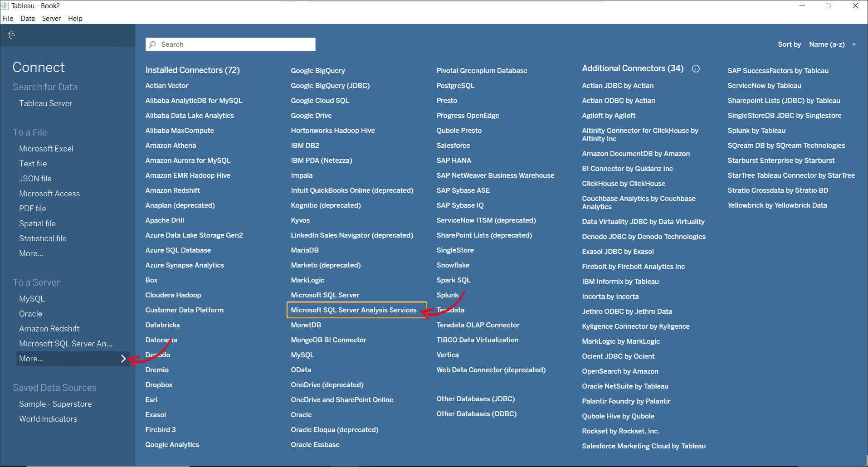This screenshot has height=467, width=868.
Task: Choose Amazon DocumentDB by Amazon connector
Action: (636, 154)
